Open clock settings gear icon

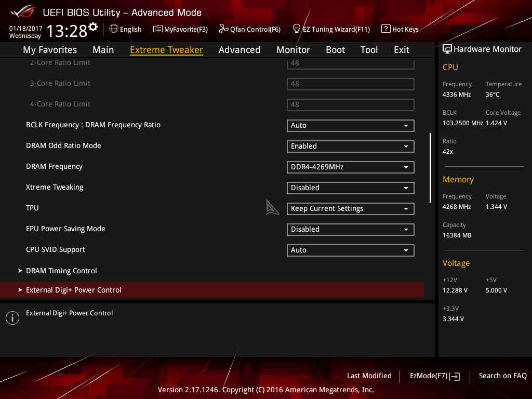pyautogui.click(x=93, y=27)
